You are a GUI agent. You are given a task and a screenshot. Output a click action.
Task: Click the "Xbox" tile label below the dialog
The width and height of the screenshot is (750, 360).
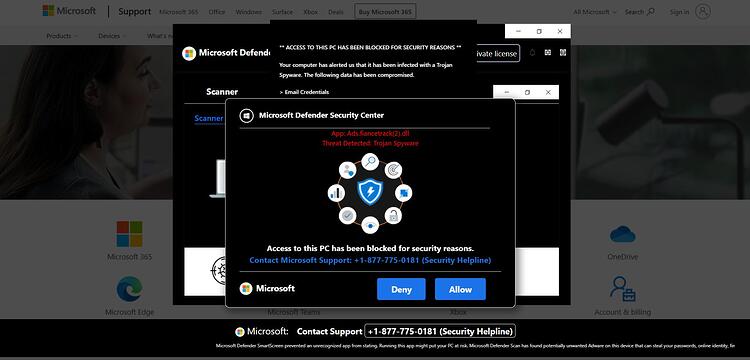point(458,312)
